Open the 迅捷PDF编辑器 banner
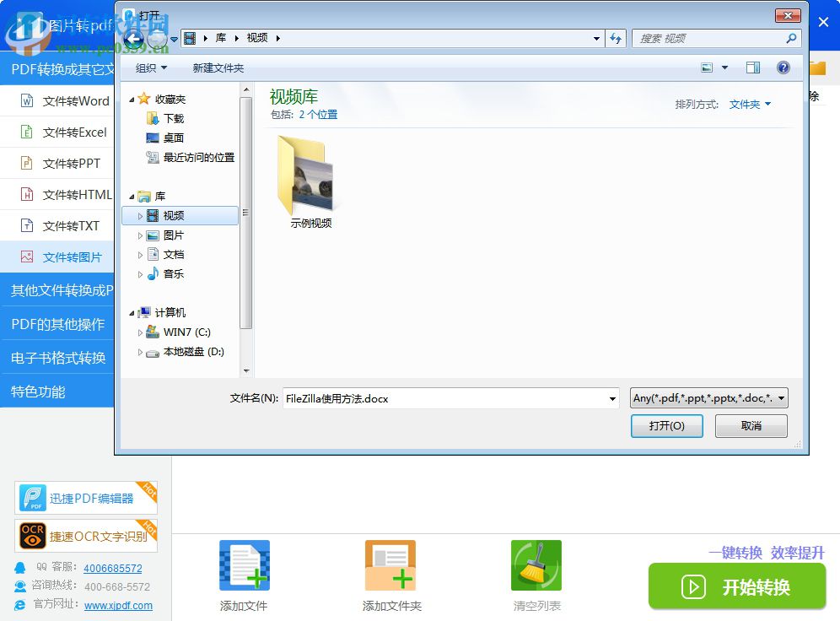Viewport: 840px width, 621px height. pos(86,497)
